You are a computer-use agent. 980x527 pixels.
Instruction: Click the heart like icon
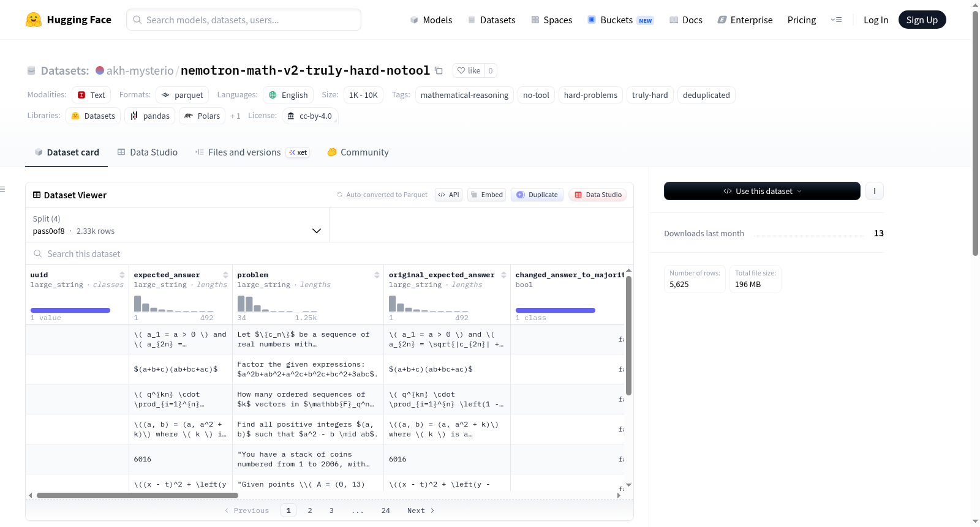[461, 70]
